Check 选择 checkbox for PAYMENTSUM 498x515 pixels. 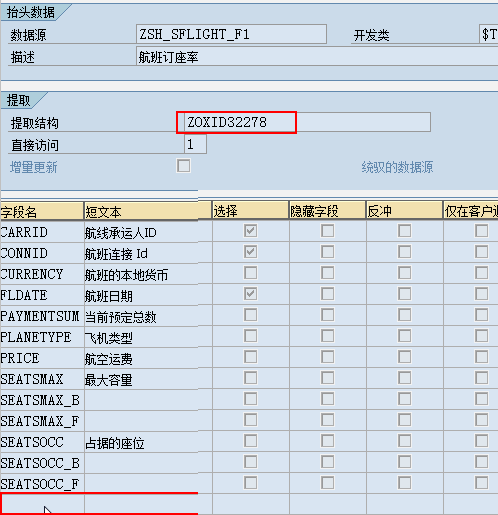point(250,315)
